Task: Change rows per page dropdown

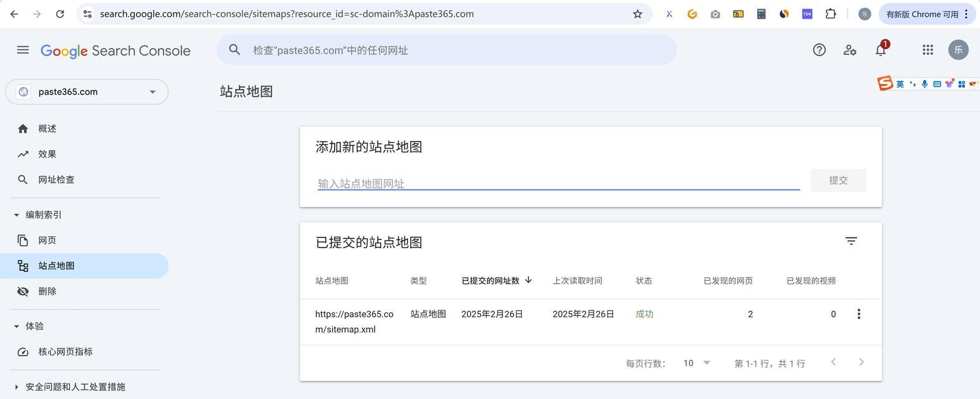Action: point(697,363)
